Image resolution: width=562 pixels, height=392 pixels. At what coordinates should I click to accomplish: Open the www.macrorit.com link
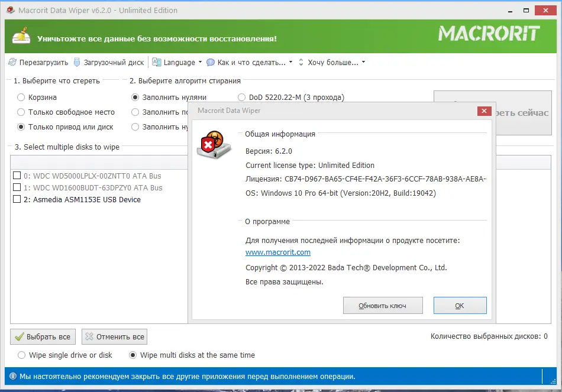(278, 252)
